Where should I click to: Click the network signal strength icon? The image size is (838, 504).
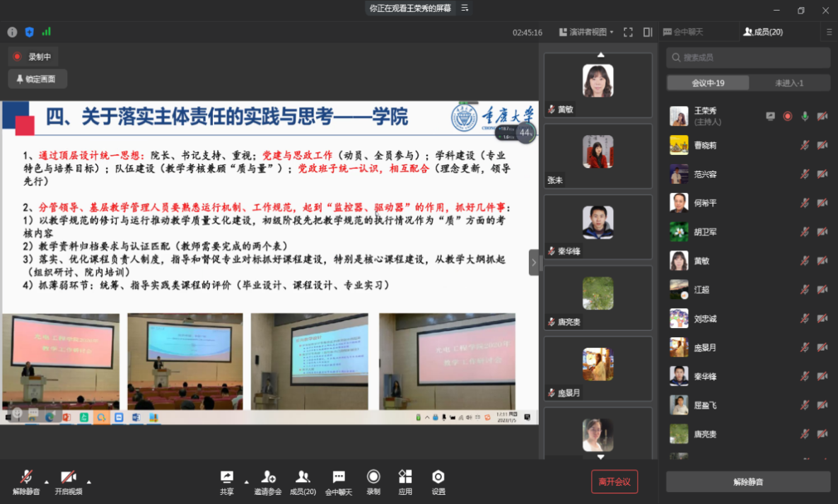[47, 32]
